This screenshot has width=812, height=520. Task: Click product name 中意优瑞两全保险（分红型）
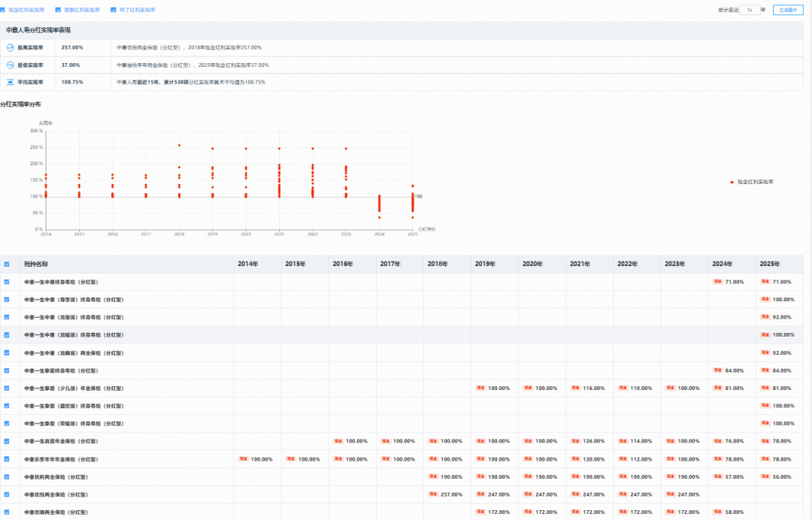[x=56, y=512]
